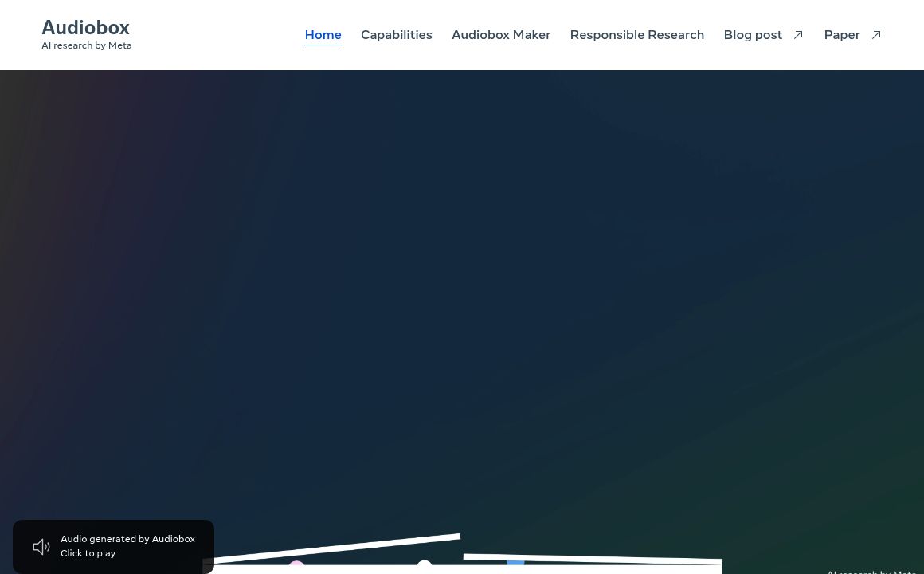
Task: Click the pink slider knob on the mixer
Action: tap(296, 567)
